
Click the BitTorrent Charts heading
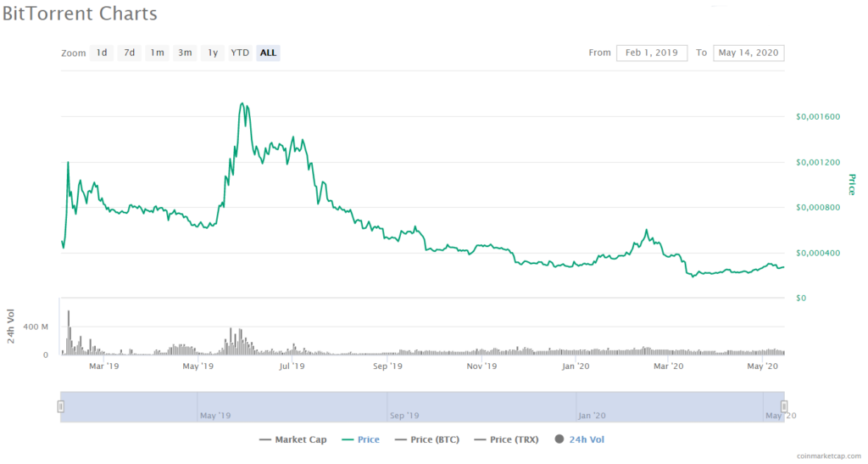coord(80,14)
